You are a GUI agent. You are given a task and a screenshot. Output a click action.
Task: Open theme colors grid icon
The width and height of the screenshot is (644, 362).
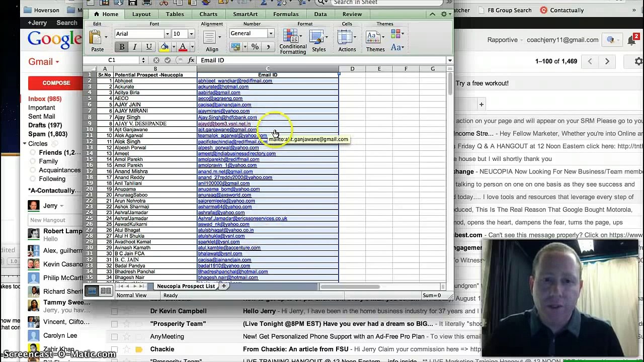pyautogui.click(x=395, y=34)
